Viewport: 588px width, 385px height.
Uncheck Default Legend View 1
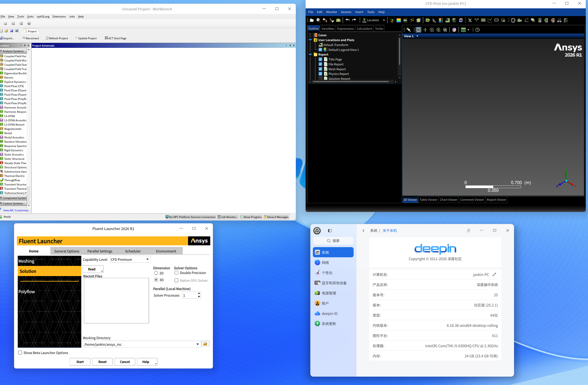pos(320,50)
